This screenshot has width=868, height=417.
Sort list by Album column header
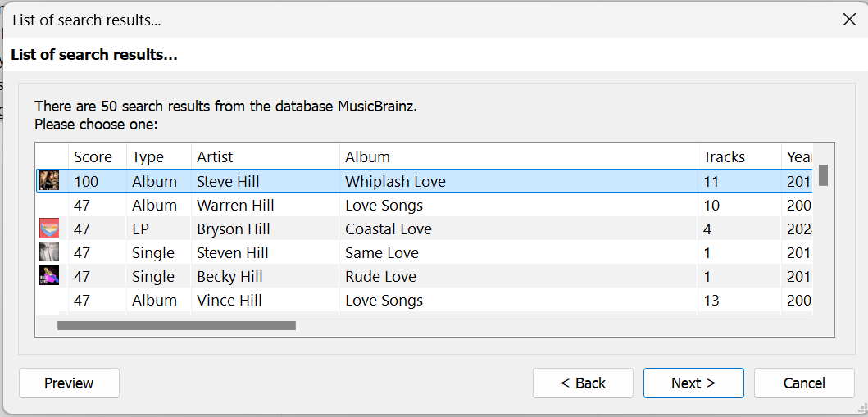(367, 156)
